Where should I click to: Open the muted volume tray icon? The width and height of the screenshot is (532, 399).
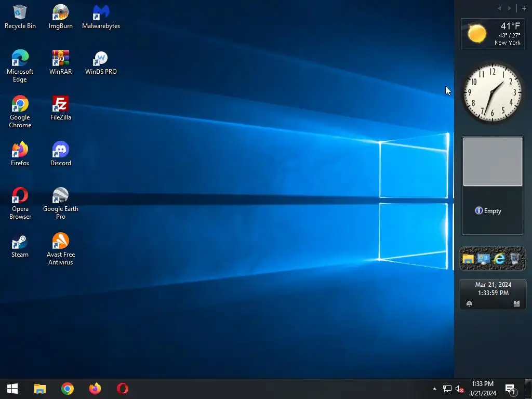tap(459, 389)
